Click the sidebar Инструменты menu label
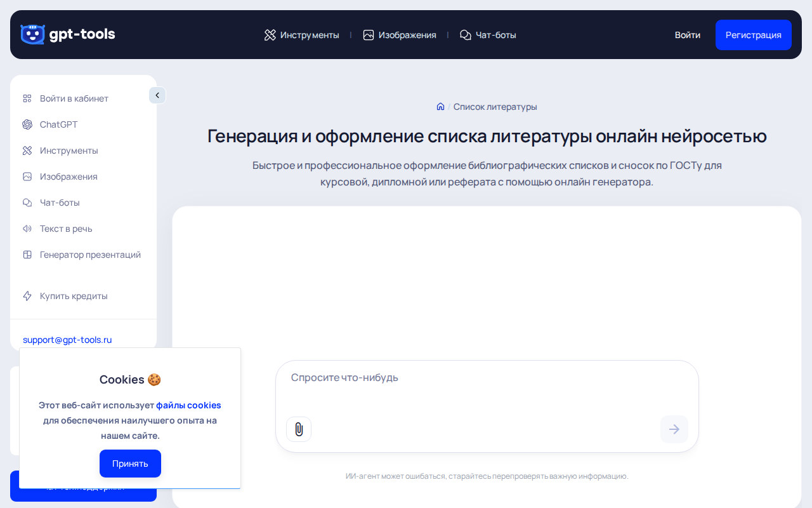 click(69, 150)
